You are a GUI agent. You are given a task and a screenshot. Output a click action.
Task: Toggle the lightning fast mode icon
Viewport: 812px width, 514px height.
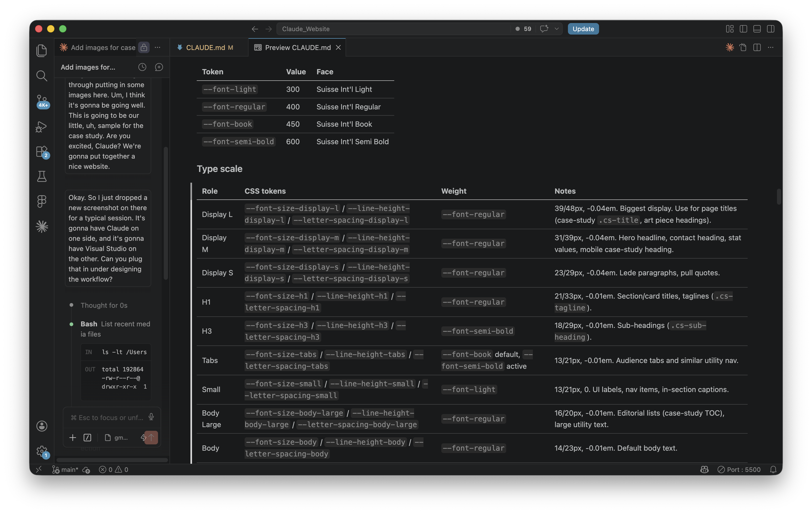143,437
